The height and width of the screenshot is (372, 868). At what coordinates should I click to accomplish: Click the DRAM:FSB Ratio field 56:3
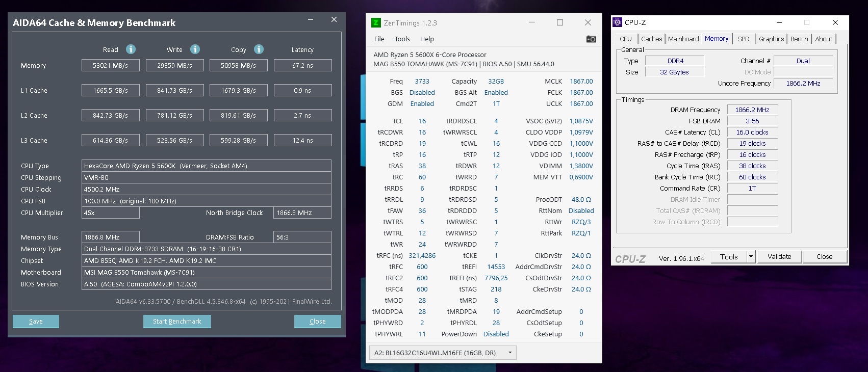pos(302,237)
